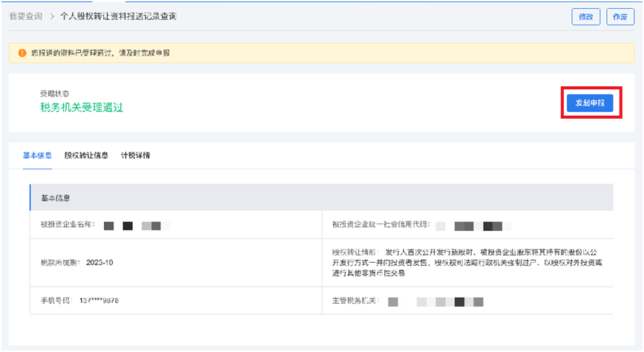Click the 股权转让情形 description text
The height and width of the screenshot is (352, 644).
490,263
